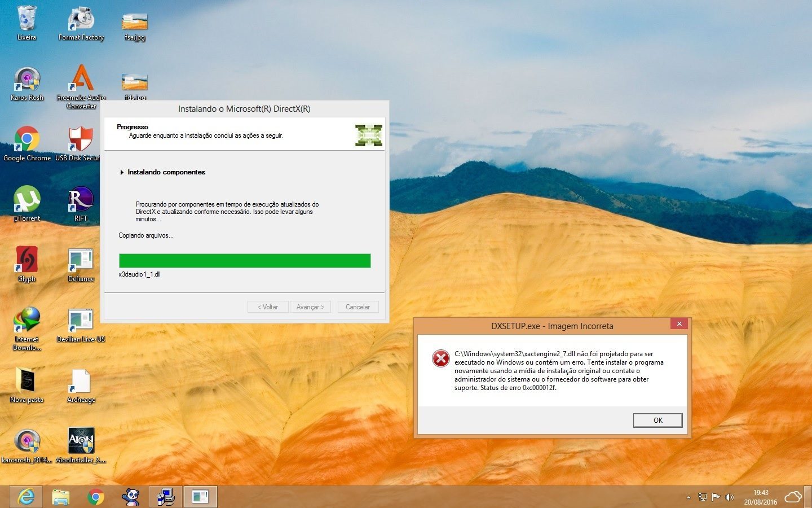
Task: Open Google Chrome desktop shortcut
Action: pyautogui.click(x=27, y=143)
